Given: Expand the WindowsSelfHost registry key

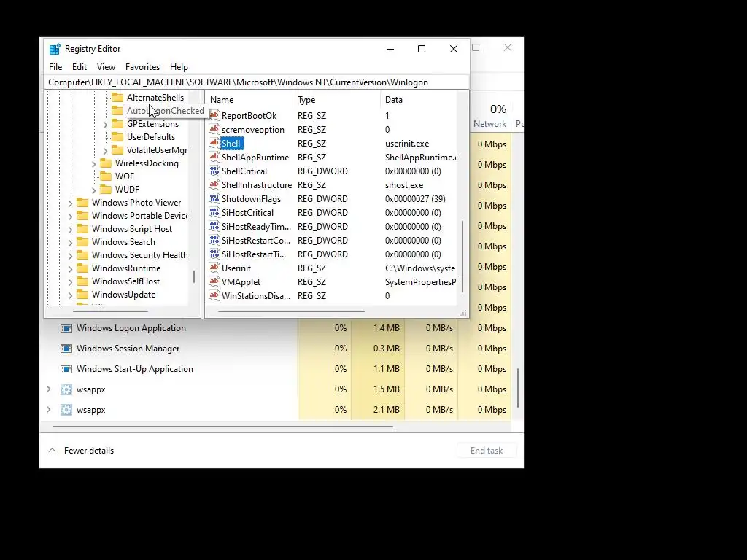Looking at the screenshot, I should point(71,282).
